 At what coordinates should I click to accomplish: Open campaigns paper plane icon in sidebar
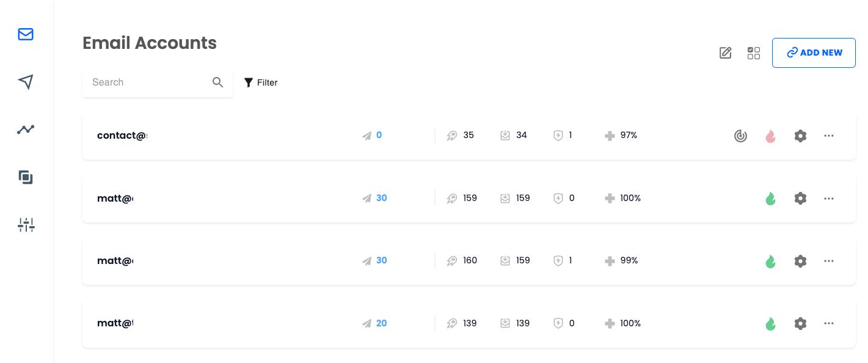click(26, 82)
